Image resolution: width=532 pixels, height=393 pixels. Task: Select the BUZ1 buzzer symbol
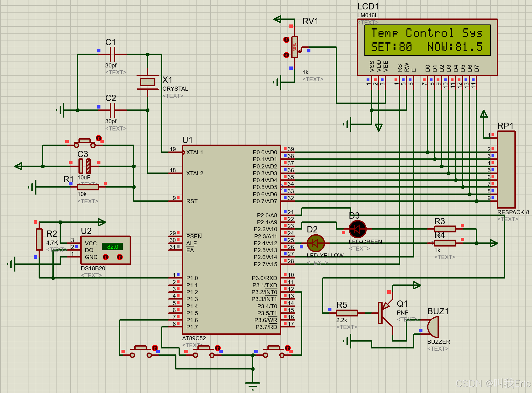pos(433,327)
